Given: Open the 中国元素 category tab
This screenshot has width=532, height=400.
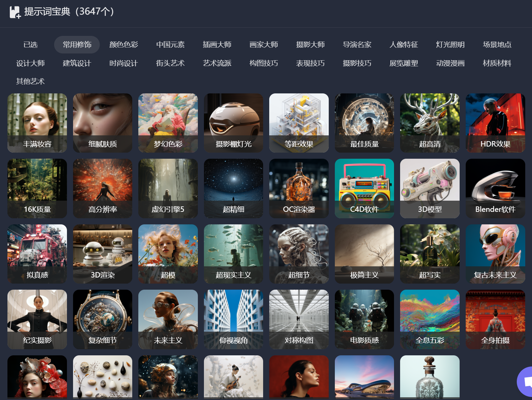Looking at the screenshot, I should 170,45.
